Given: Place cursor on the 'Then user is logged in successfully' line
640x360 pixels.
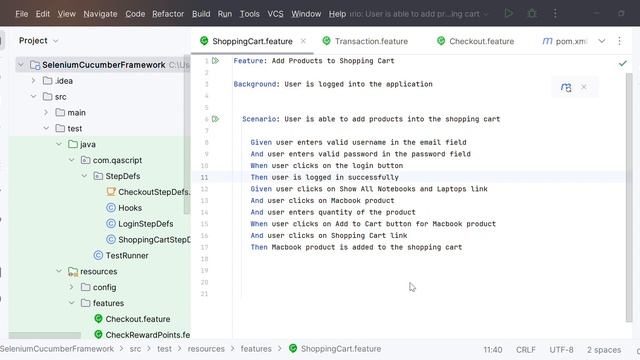Looking at the screenshot, I should coord(324,177).
